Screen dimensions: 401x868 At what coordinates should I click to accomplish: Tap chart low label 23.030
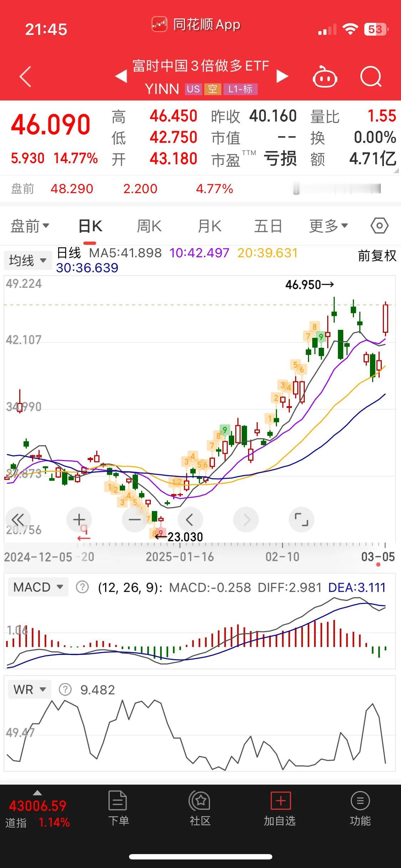click(179, 537)
